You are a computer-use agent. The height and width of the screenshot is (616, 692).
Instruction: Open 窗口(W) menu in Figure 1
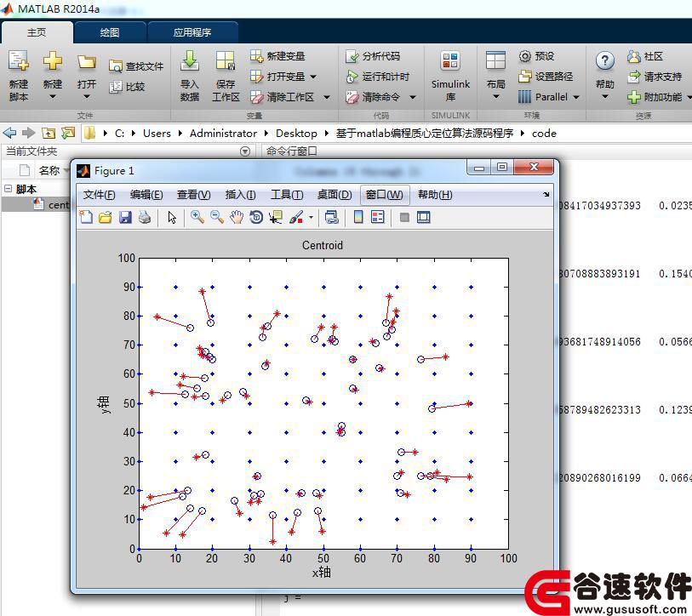[385, 195]
